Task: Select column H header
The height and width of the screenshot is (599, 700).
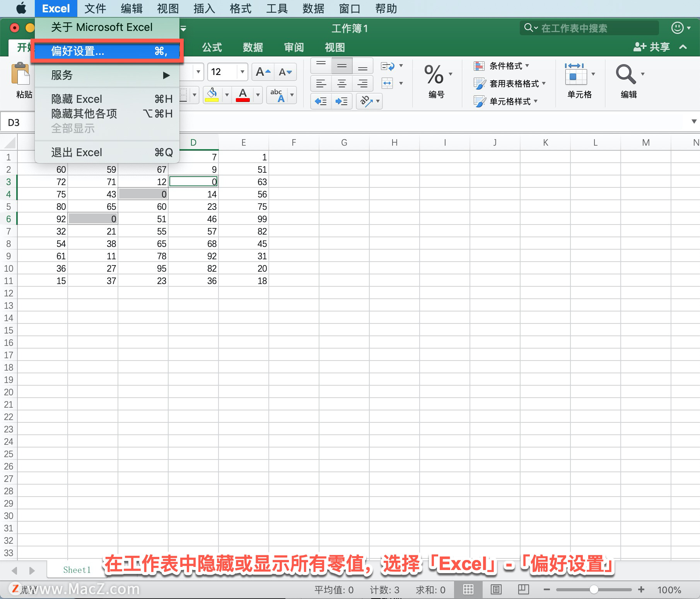Action: pyautogui.click(x=394, y=143)
